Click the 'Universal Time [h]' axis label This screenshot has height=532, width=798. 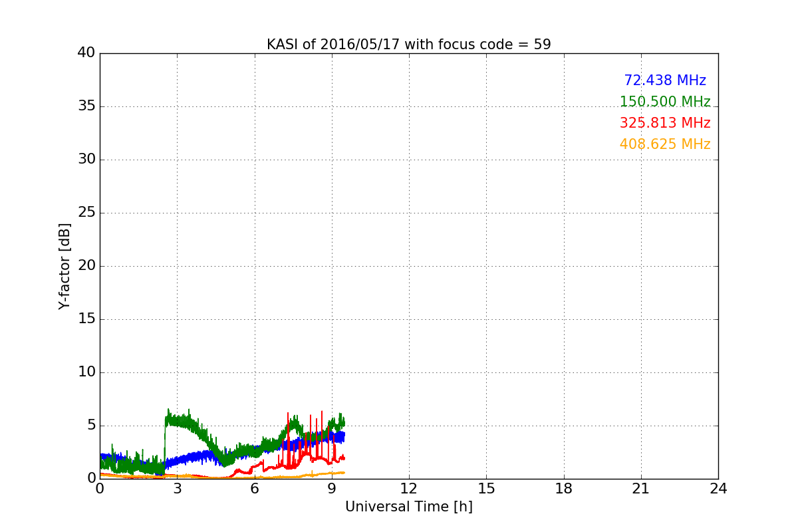click(409, 507)
